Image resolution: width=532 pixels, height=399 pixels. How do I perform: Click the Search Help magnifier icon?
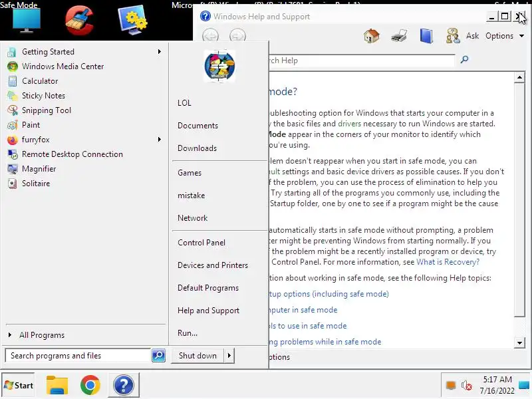point(464,60)
